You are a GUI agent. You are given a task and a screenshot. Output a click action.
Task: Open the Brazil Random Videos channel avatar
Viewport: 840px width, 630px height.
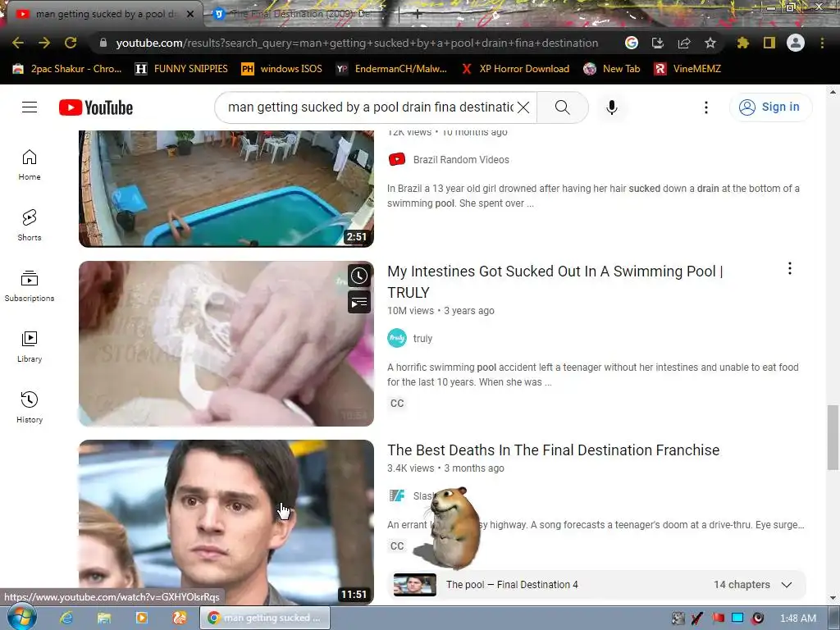pyautogui.click(x=397, y=160)
